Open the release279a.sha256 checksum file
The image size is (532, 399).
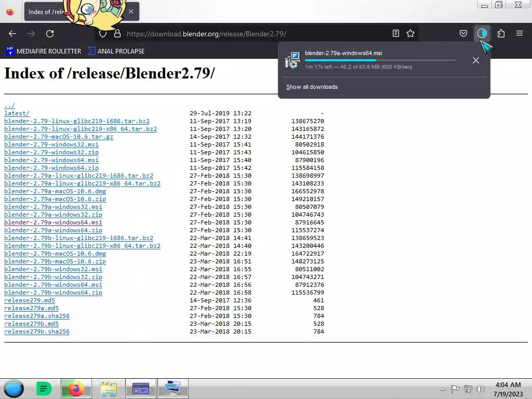click(37, 316)
